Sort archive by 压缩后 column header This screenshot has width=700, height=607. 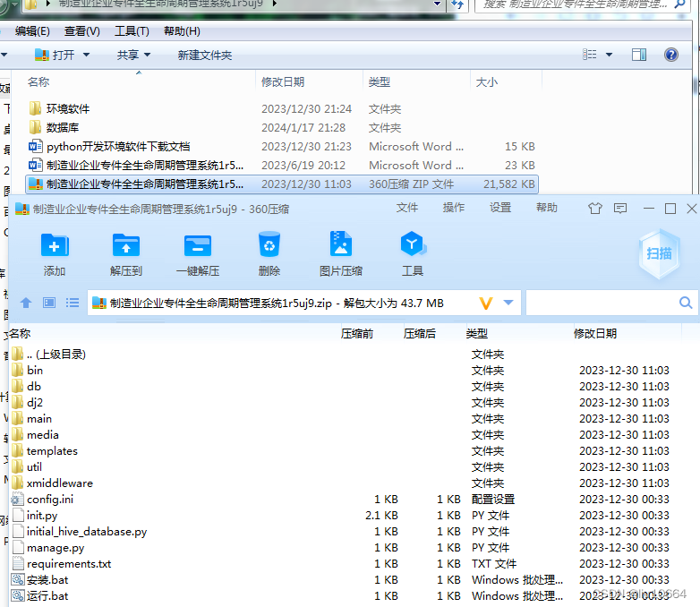[419, 334]
